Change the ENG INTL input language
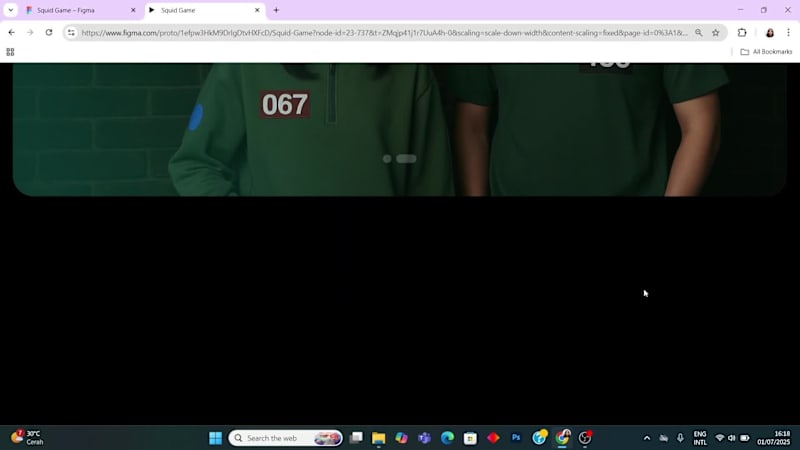Screen dimensions: 800x450 pos(700,438)
